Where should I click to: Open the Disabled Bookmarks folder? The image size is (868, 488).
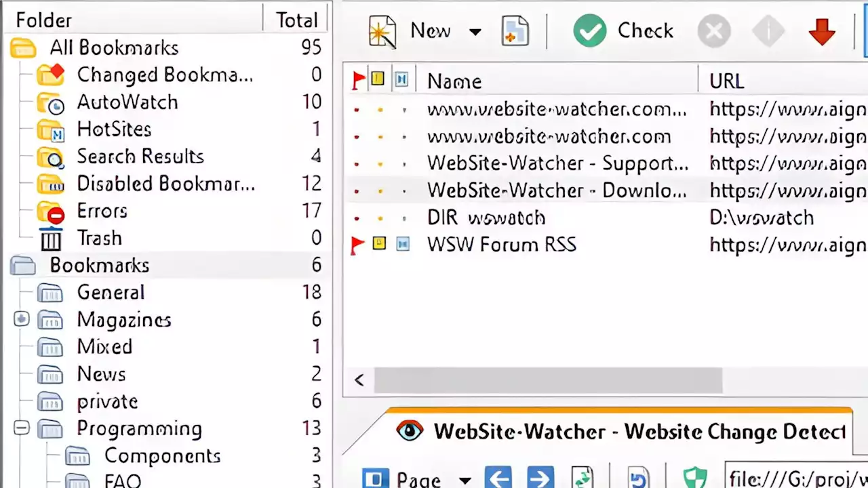click(166, 184)
